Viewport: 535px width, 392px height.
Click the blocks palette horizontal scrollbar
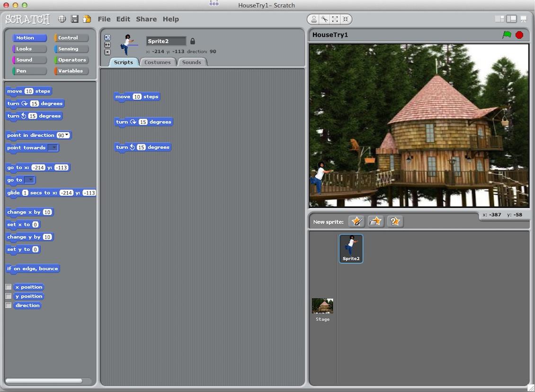pos(44,381)
